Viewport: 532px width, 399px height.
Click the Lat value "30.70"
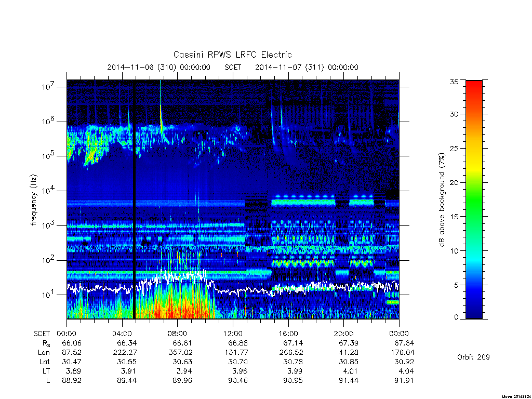238,362
